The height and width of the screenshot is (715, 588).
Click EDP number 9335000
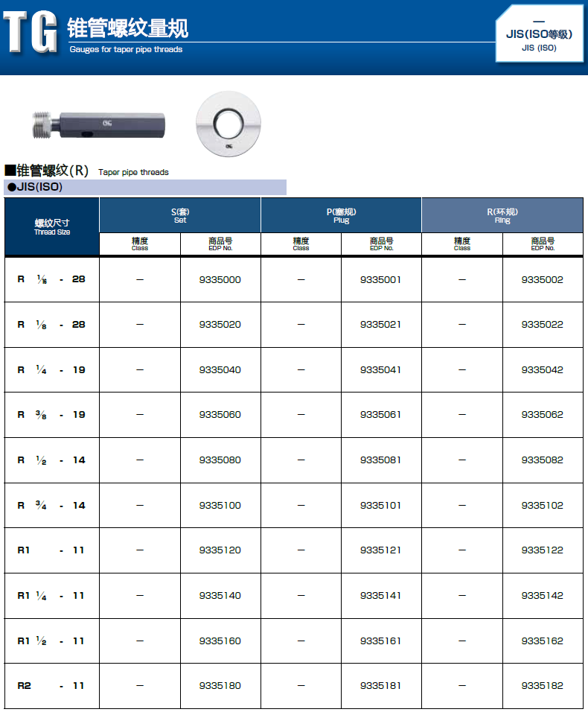tap(220, 279)
